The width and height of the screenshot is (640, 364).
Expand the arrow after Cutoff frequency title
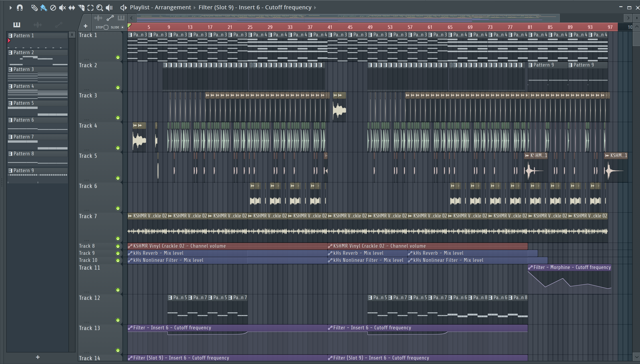coord(315,8)
